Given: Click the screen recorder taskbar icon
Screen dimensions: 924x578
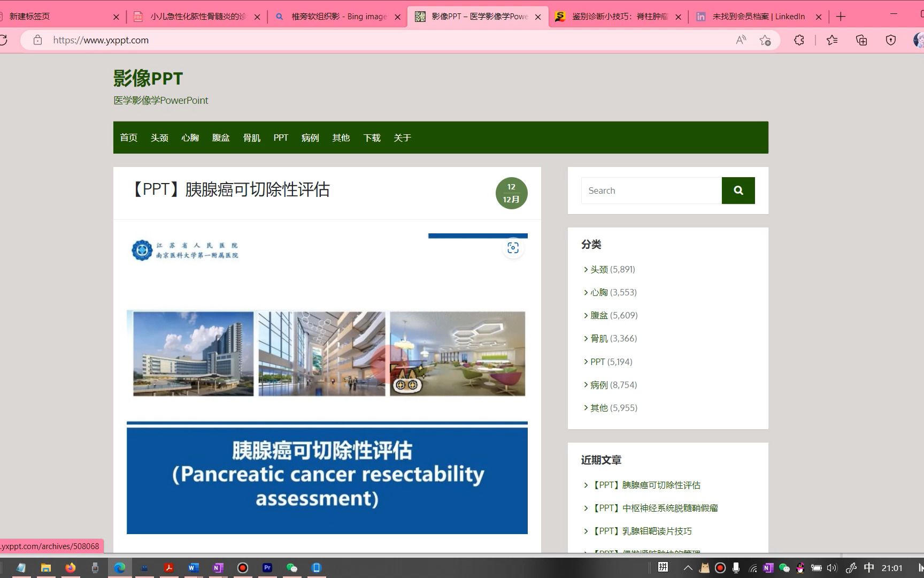Looking at the screenshot, I should [x=243, y=568].
